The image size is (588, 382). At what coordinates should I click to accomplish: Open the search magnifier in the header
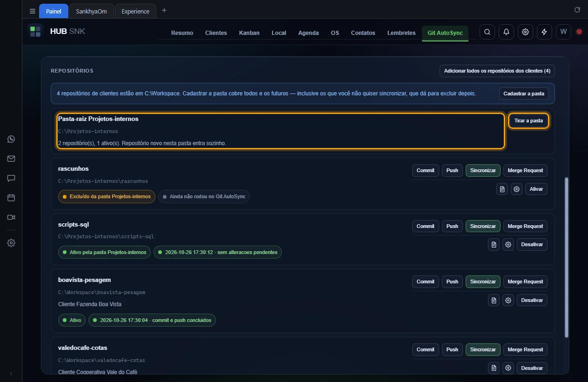tap(487, 32)
